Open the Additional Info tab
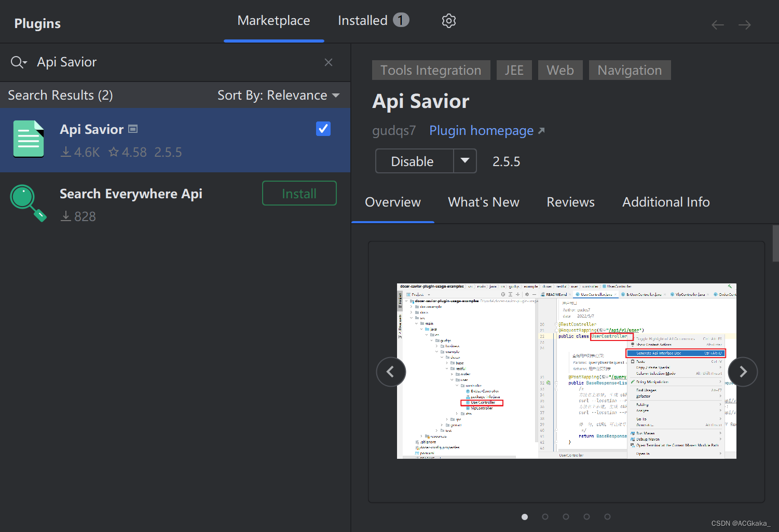 [666, 202]
